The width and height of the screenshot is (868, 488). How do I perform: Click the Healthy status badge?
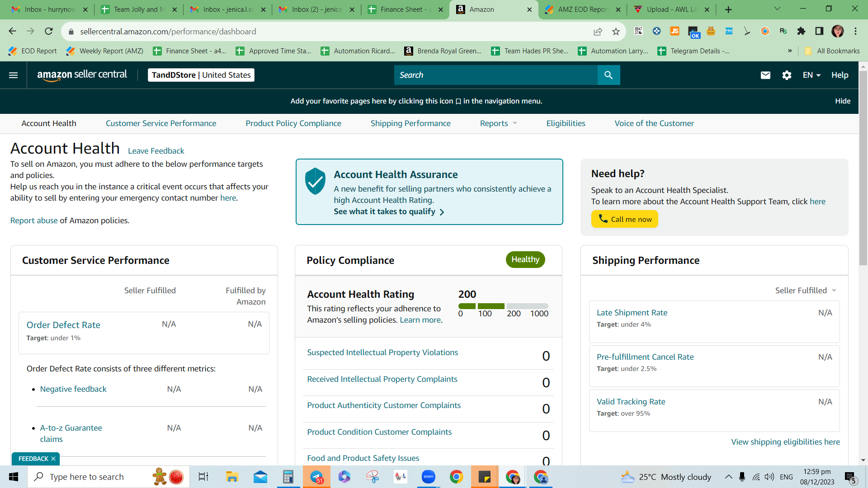[525, 259]
